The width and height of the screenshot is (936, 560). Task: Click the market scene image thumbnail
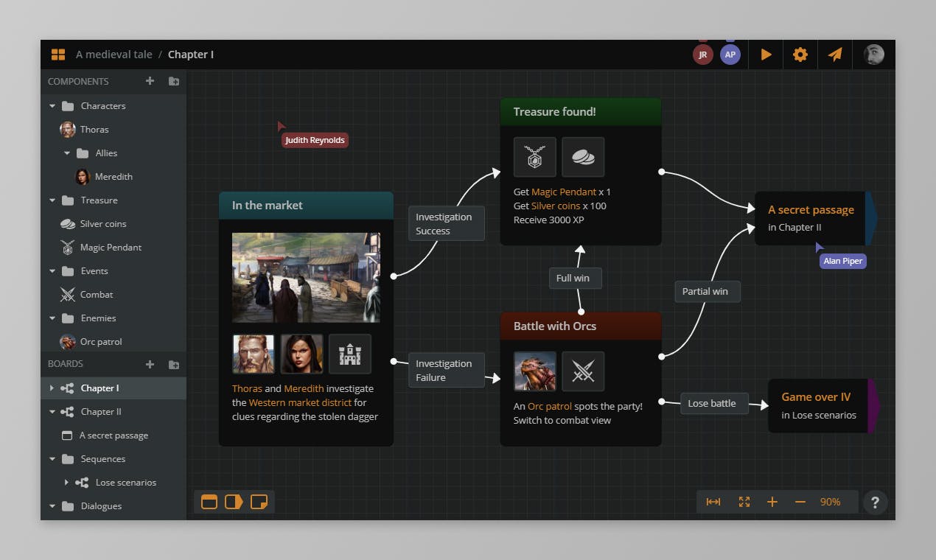[306, 278]
